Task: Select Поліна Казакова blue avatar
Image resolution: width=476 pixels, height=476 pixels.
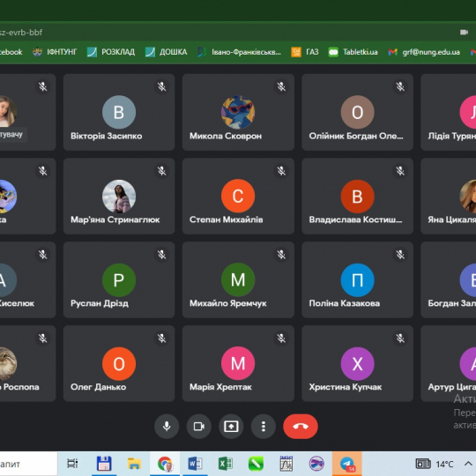Action: (357, 280)
